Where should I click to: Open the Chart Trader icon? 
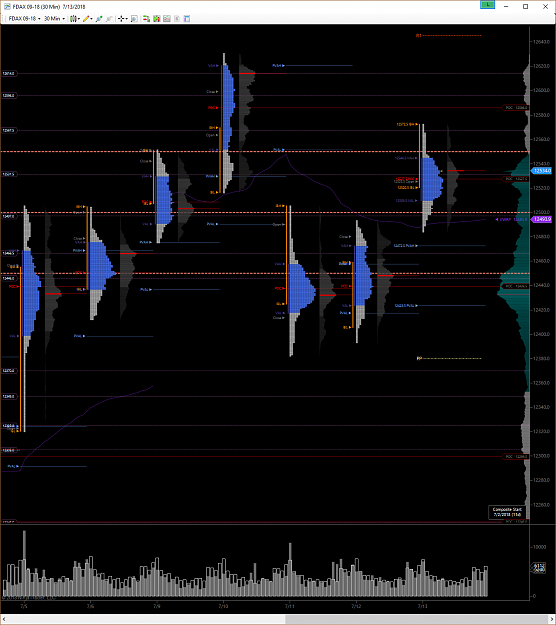[x=146, y=18]
